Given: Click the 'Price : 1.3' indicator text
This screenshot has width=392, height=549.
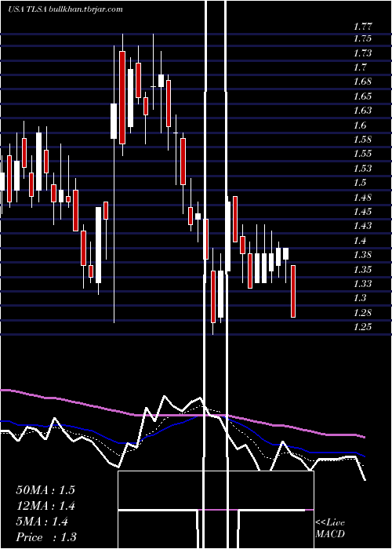Looking at the screenshot, I should coord(46,537).
